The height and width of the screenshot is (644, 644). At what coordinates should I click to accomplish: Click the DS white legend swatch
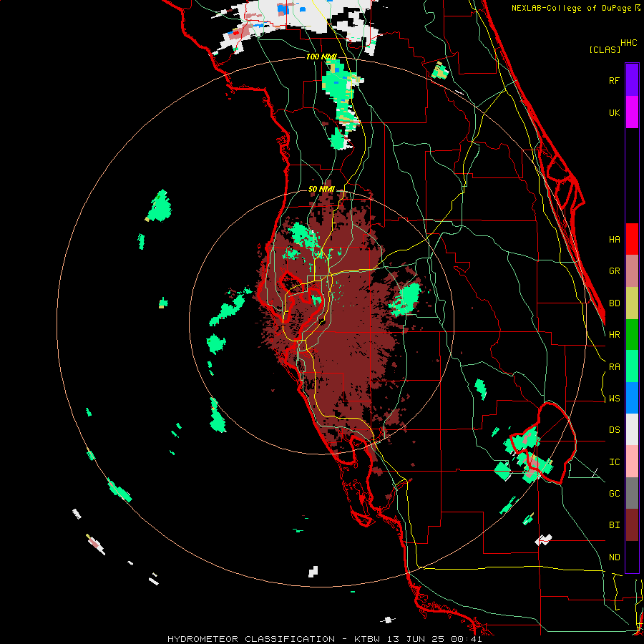click(632, 429)
